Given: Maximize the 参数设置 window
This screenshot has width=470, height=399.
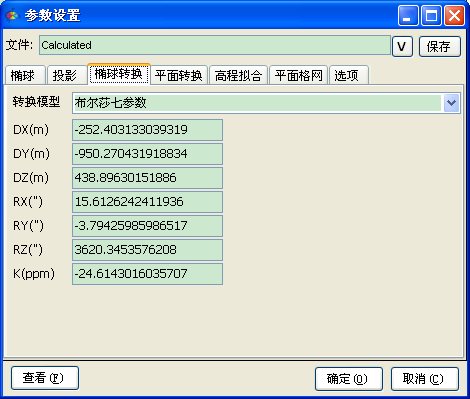Looking at the screenshot, I should tap(431, 15).
